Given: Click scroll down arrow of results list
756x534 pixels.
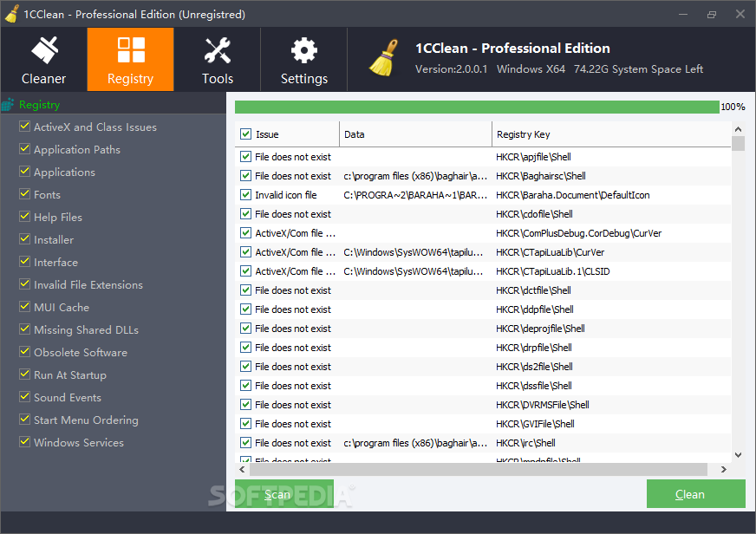Looking at the screenshot, I should [x=738, y=454].
